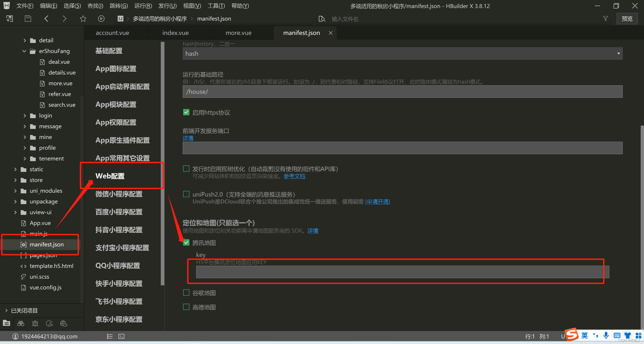The width and height of the screenshot is (644, 344).
Task: Expand the static folder in project tree
Action: [x=15, y=169]
